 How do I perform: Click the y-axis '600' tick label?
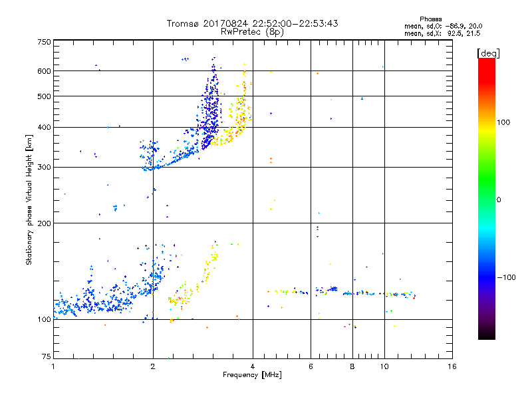(x=44, y=71)
